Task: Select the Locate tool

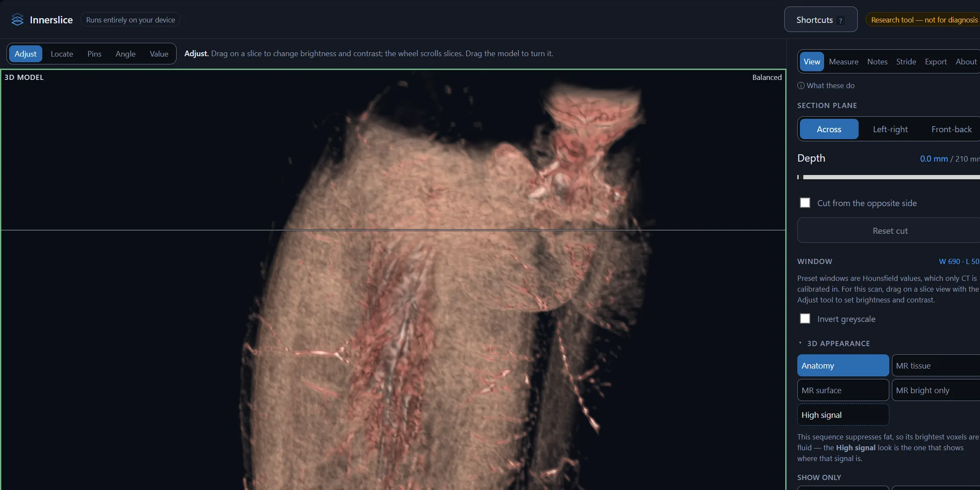Action: pos(62,54)
